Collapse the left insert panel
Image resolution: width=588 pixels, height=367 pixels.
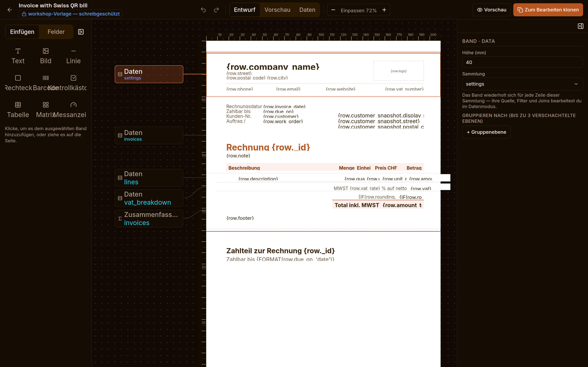pos(81,32)
